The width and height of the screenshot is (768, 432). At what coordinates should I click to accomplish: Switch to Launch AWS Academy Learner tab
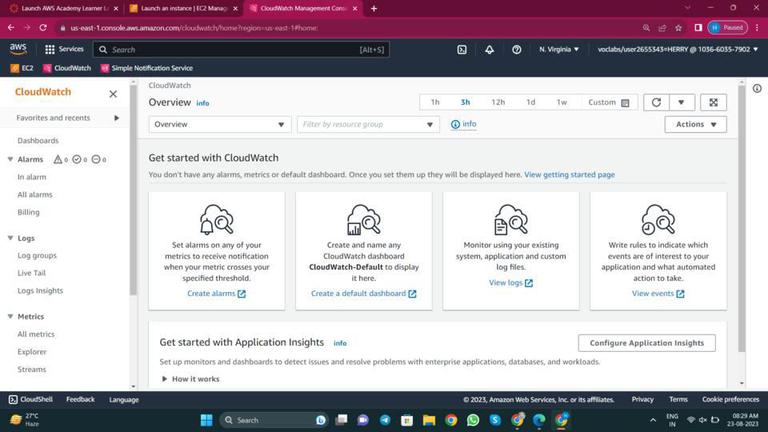click(x=64, y=8)
